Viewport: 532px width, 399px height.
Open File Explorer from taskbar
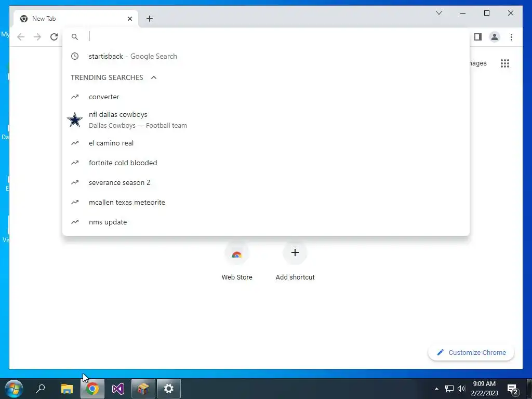(x=67, y=389)
